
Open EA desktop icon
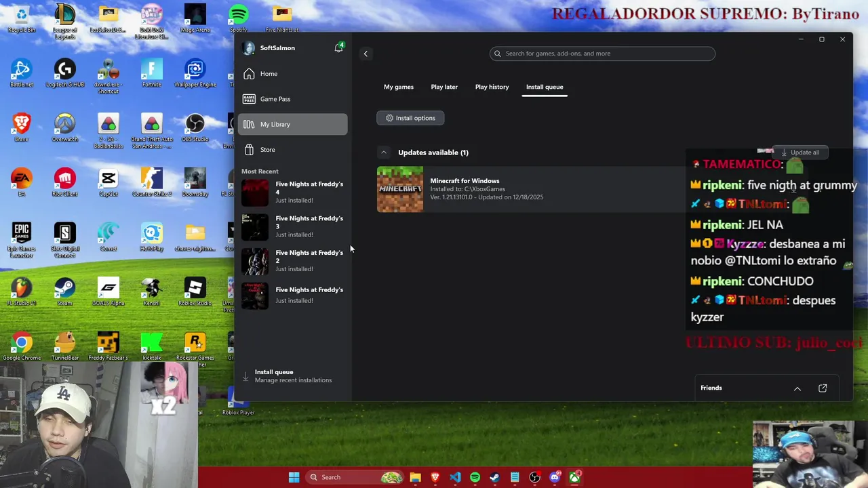22,183
